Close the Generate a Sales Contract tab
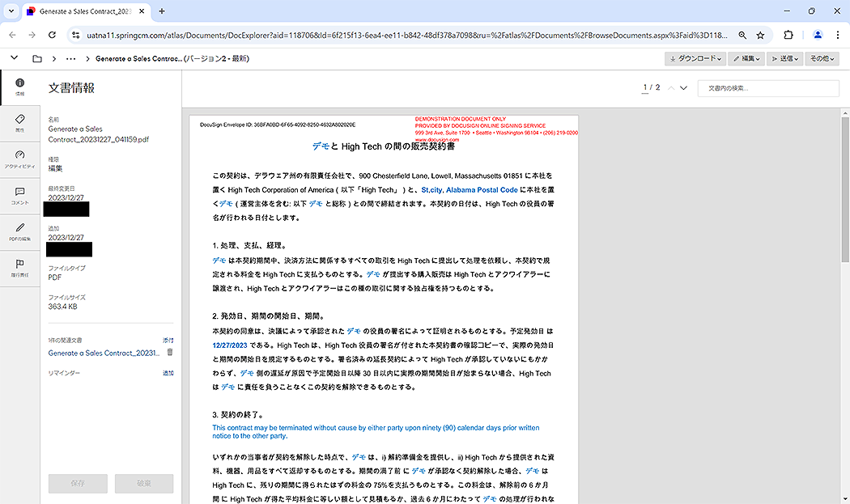 tap(142, 11)
